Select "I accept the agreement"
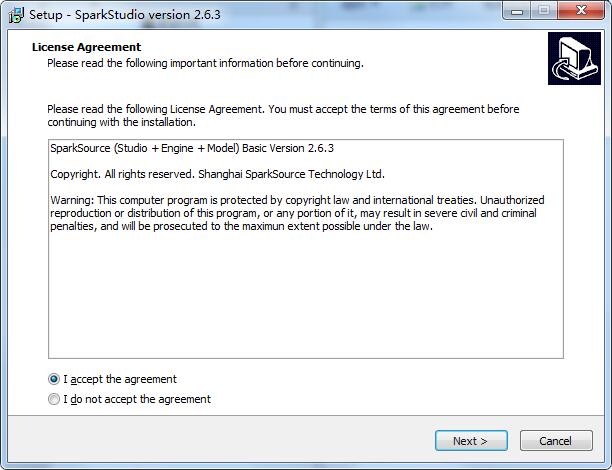The height and width of the screenshot is (470, 612). pyautogui.click(x=54, y=380)
